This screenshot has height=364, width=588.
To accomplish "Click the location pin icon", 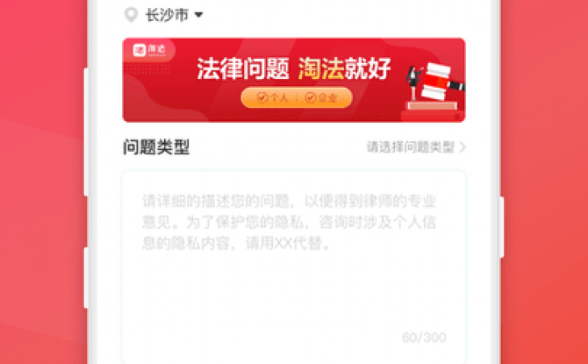I will [131, 15].
